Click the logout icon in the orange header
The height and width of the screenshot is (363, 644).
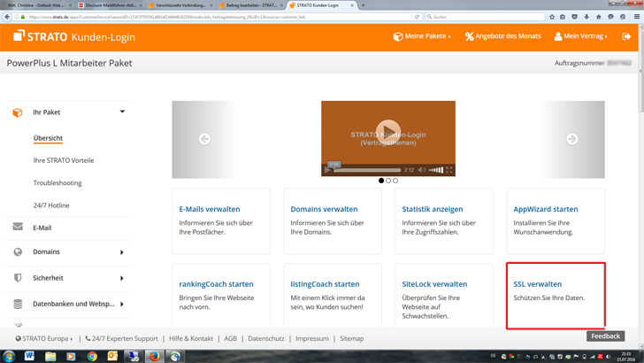626,36
